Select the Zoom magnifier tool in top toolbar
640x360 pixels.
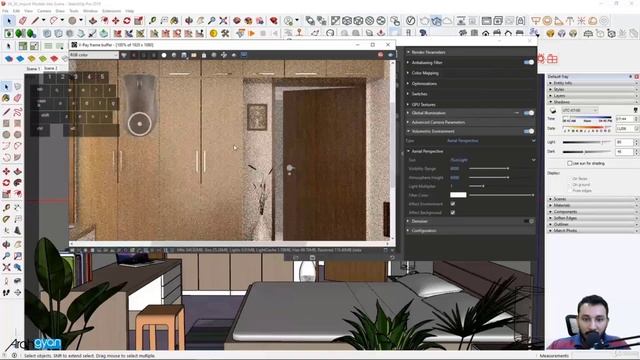211,20
